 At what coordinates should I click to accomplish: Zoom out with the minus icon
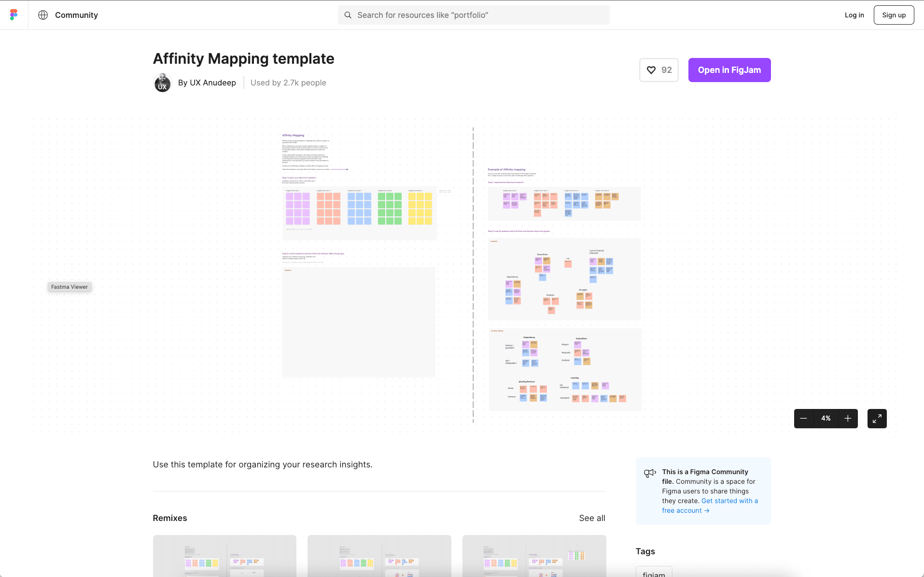pyautogui.click(x=803, y=419)
